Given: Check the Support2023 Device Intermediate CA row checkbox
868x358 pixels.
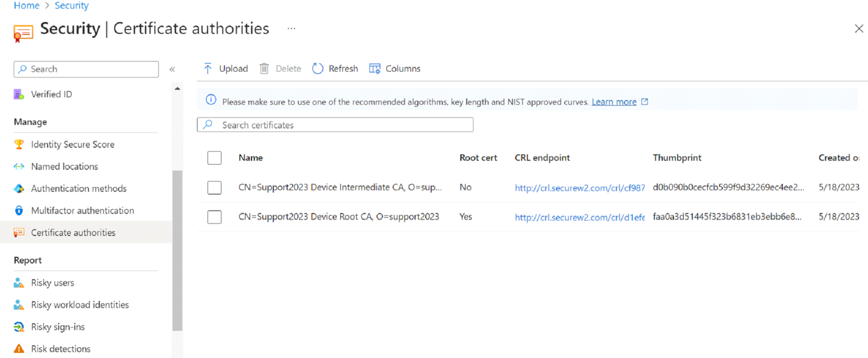Looking at the screenshot, I should click(x=214, y=187).
